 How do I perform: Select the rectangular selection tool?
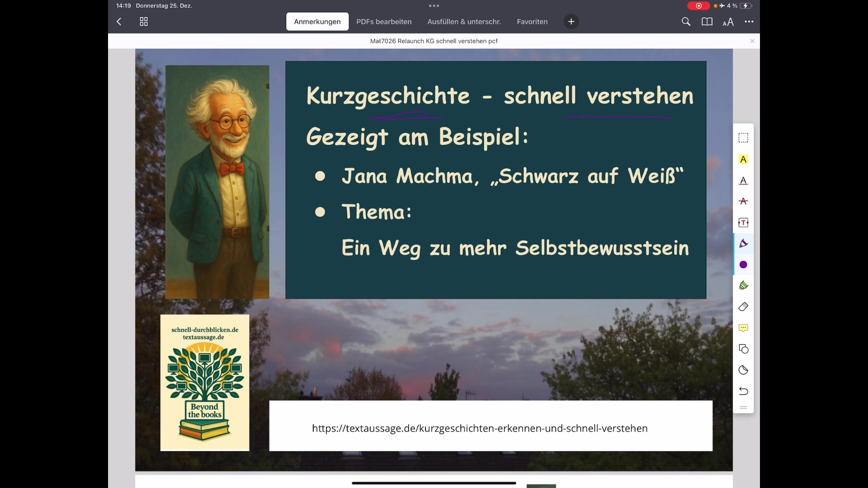coord(743,137)
